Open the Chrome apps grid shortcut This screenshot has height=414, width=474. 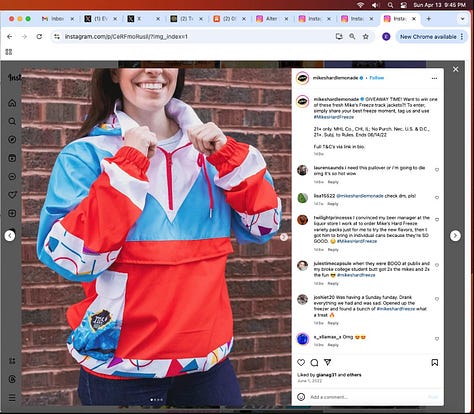click(9, 52)
